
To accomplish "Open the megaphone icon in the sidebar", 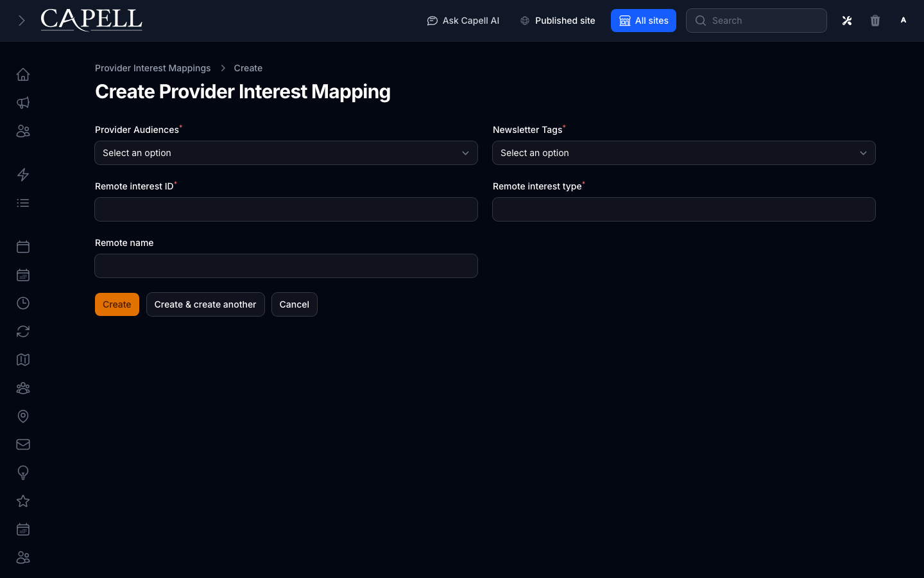I will point(23,103).
